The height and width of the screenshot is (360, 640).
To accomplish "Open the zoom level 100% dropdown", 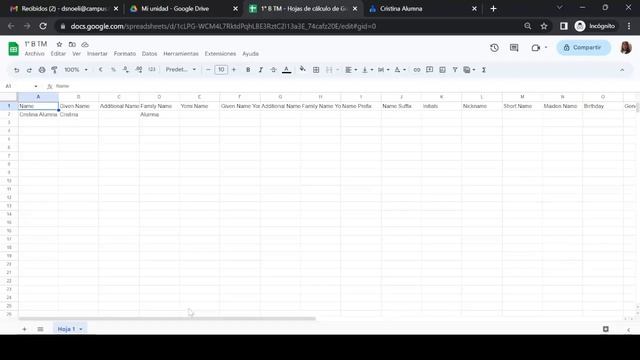I will (76, 70).
